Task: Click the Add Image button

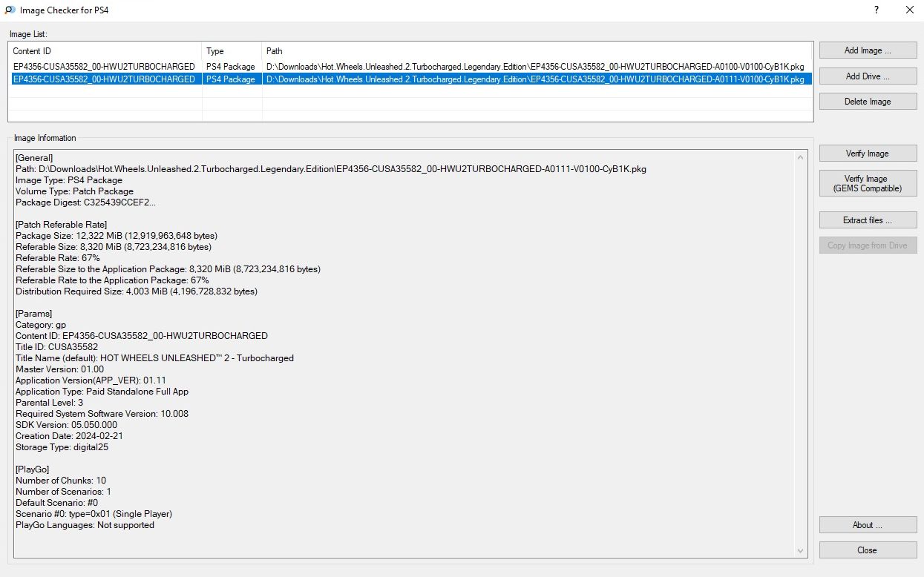Action: pos(868,50)
